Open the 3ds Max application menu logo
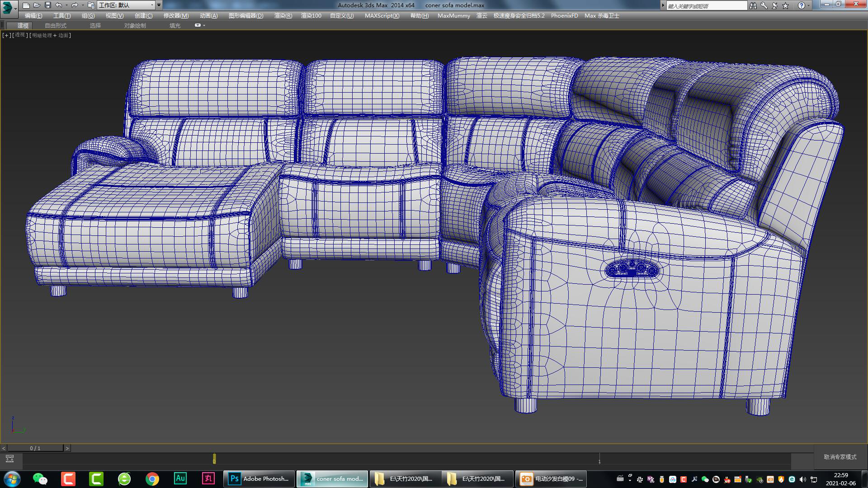Image resolution: width=868 pixels, height=488 pixels. [x=6, y=5]
